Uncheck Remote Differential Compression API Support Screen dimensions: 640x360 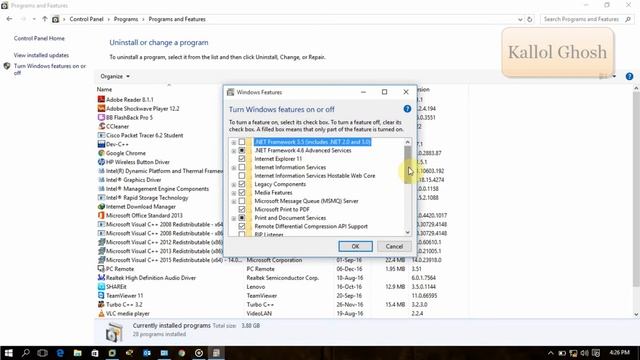point(242,226)
